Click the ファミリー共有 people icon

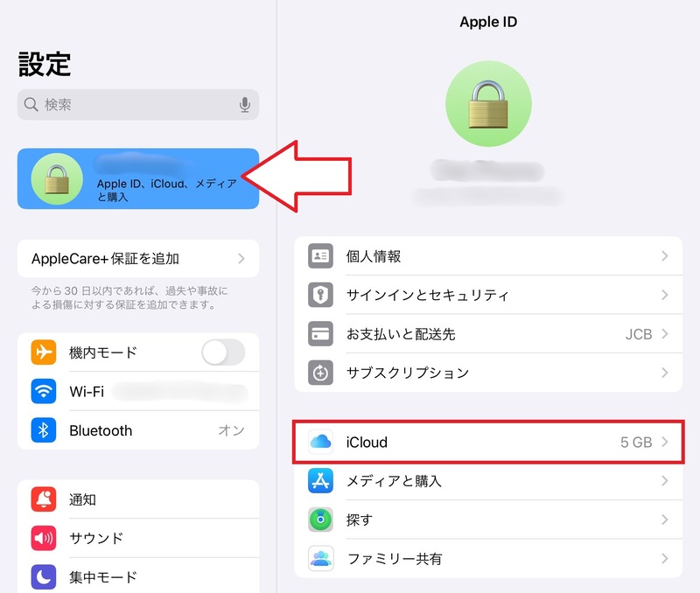[x=320, y=558]
